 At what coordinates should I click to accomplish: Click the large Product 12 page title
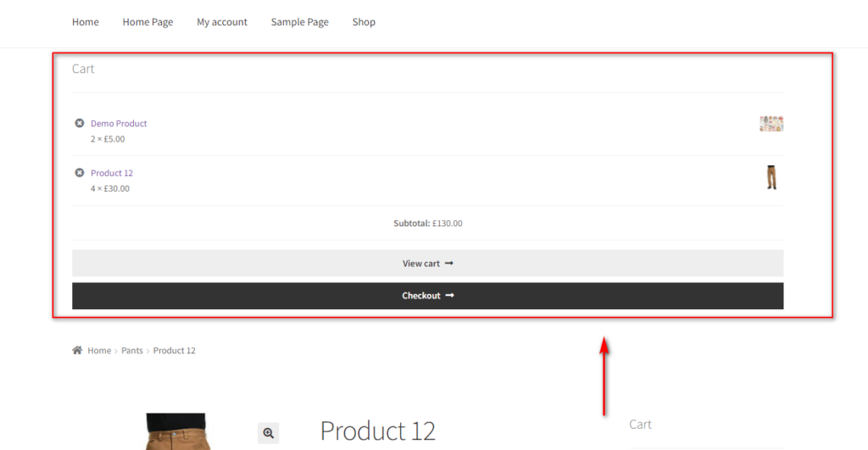click(377, 431)
